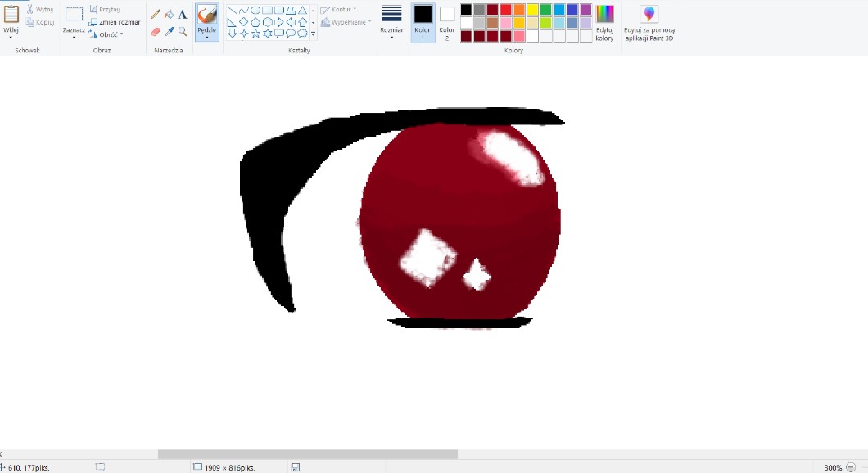Image resolution: width=868 pixels, height=473 pixels.
Task: Select the Text tool
Action: pyautogui.click(x=182, y=15)
